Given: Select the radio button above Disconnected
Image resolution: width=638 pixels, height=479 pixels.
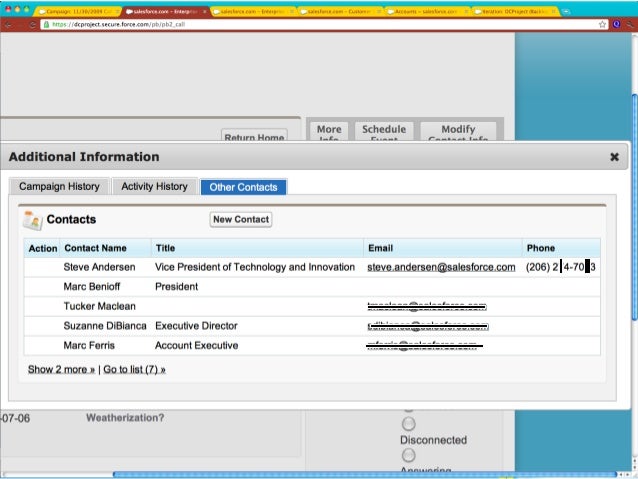Looking at the screenshot, I should coord(409,424).
